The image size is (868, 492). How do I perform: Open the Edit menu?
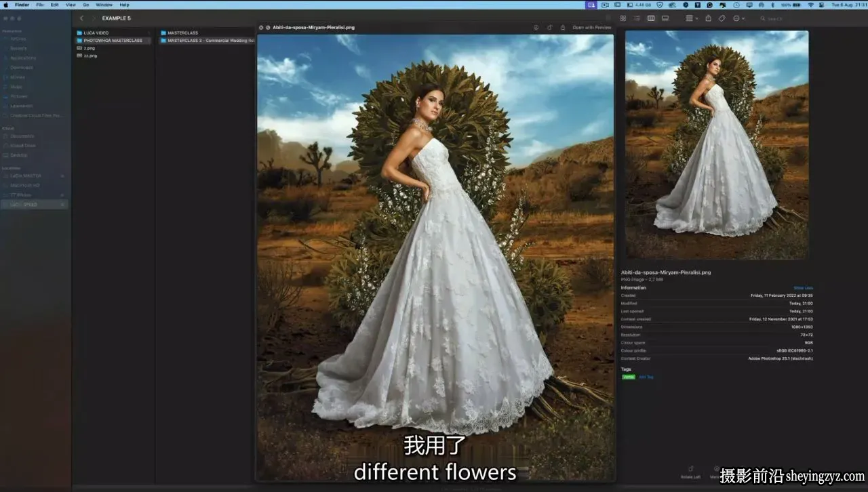coord(54,5)
